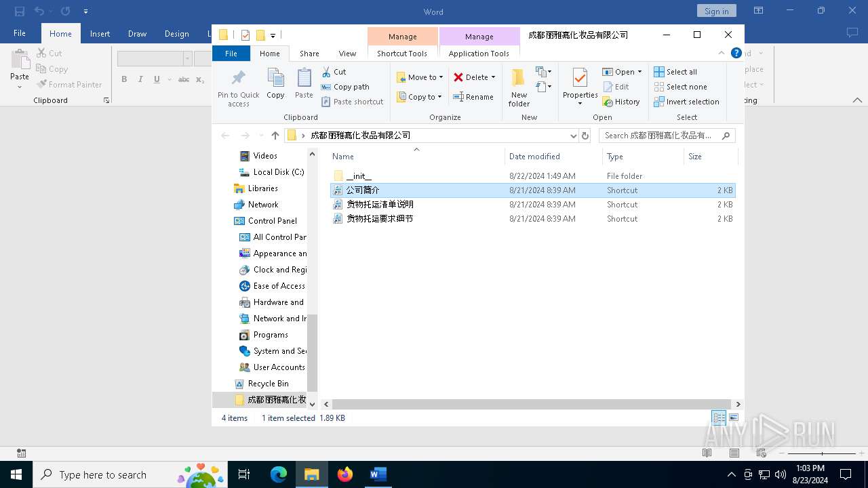
Task: Open the Move to dropdown
Action: pyautogui.click(x=420, y=77)
